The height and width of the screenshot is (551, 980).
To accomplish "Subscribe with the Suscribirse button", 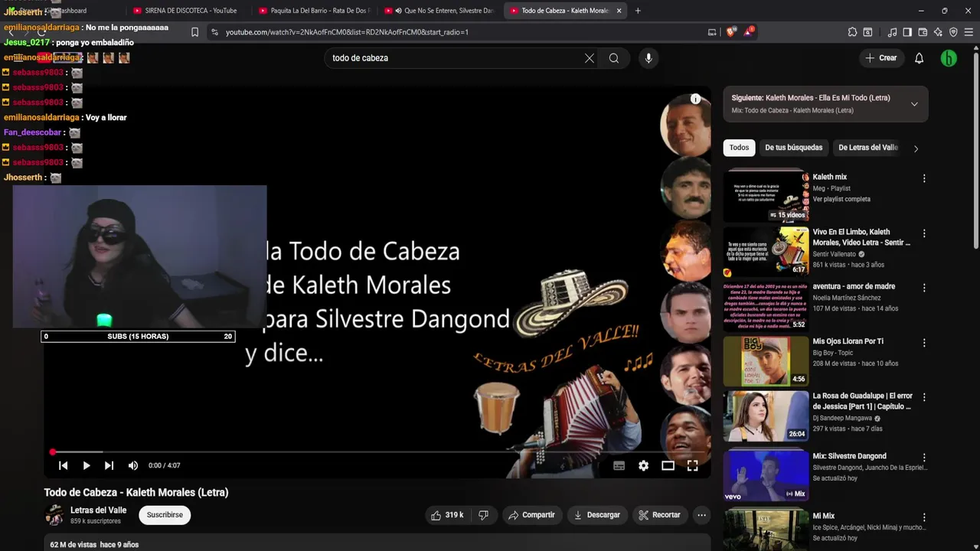I will pos(165,515).
